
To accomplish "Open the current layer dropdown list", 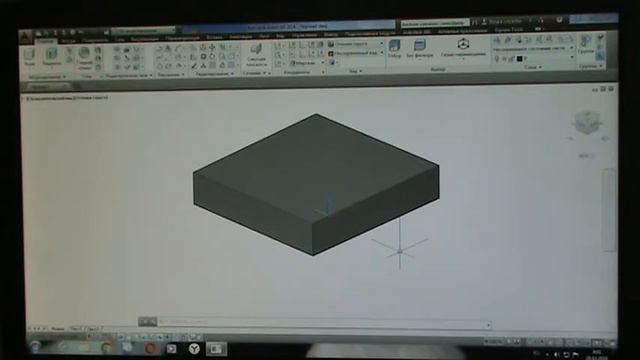I will 533,59.
